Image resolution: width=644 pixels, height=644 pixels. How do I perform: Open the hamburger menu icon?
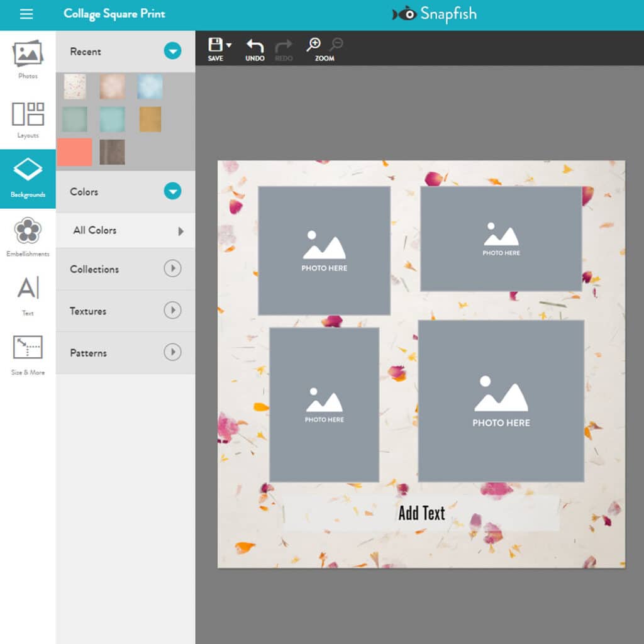pos(26,14)
